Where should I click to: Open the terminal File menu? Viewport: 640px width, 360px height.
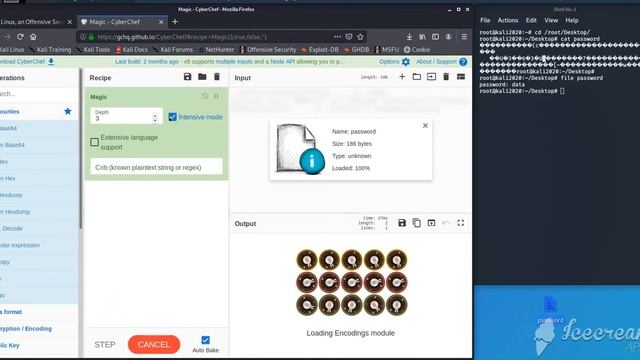485,20
